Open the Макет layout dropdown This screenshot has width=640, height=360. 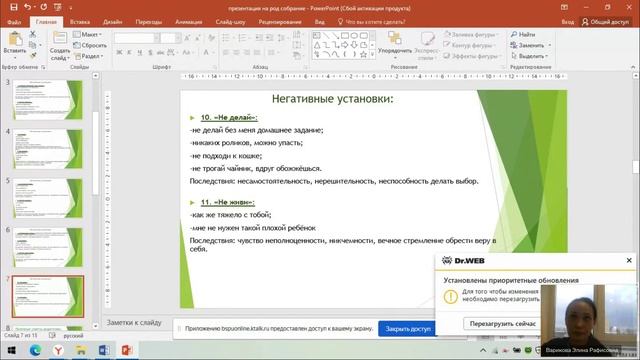point(88,34)
